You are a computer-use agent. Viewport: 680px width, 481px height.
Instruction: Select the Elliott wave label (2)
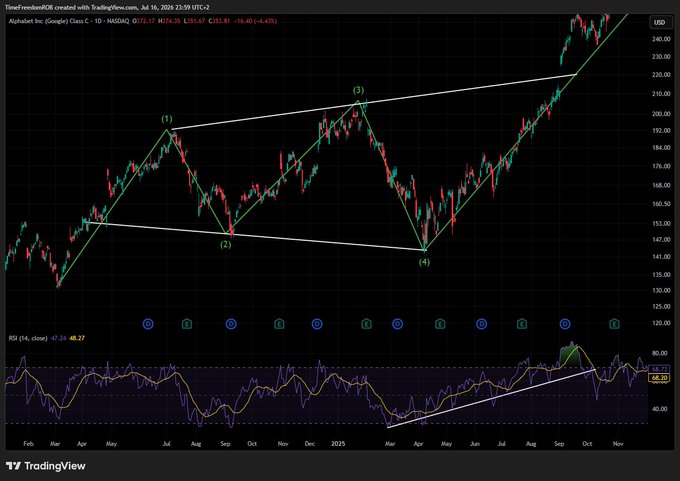[x=226, y=244]
